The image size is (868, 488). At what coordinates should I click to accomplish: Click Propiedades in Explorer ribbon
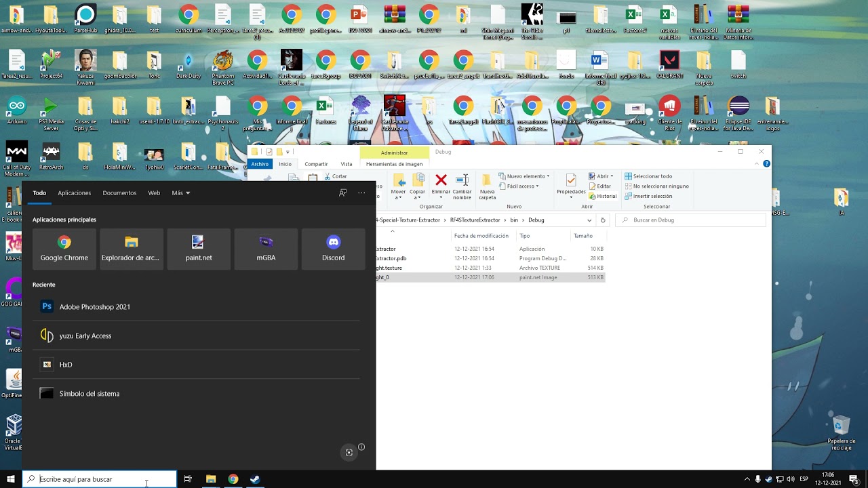(x=571, y=185)
